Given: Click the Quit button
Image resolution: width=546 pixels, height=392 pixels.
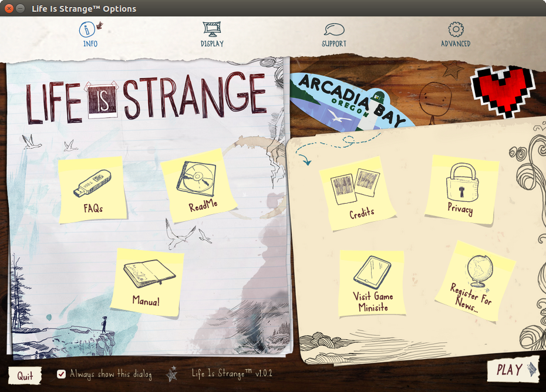Looking at the screenshot, I should click(25, 376).
